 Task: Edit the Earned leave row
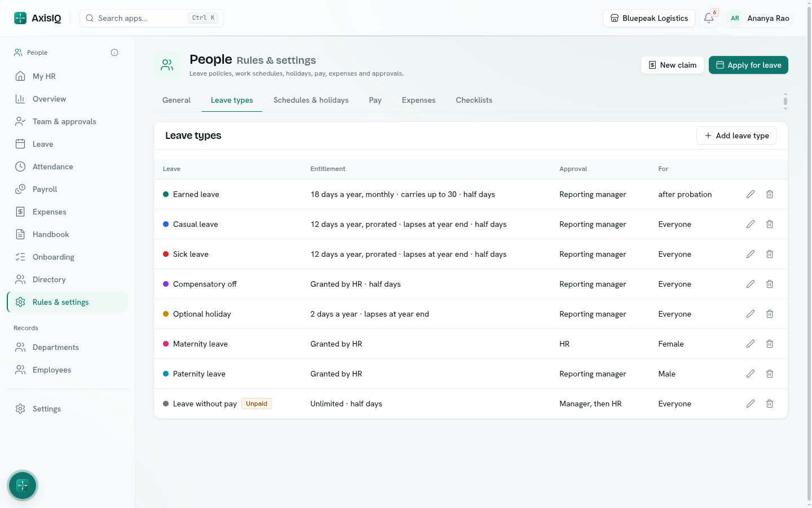pos(751,194)
